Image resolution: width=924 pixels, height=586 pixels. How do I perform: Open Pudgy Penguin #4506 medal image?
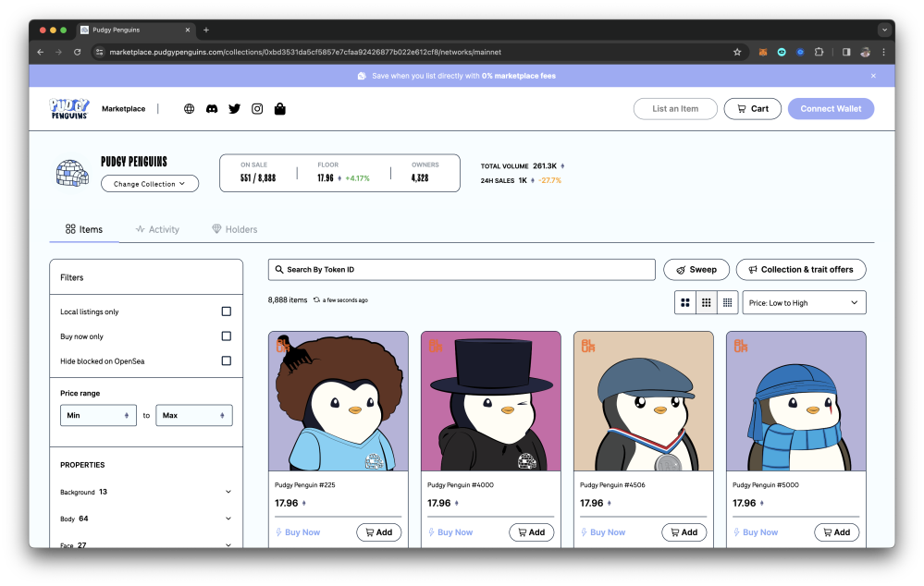click(644, 401)
